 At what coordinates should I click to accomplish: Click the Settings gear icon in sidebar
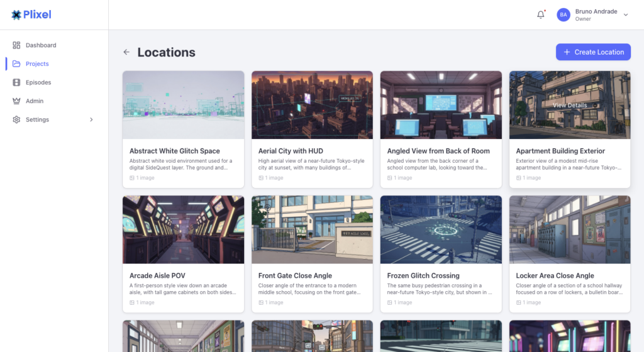(16, 119)
